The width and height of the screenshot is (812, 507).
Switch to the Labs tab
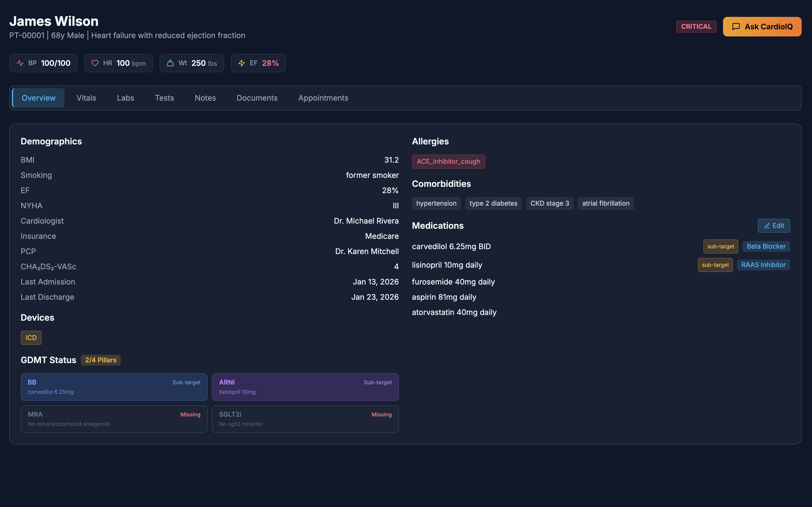click(x=125, y=98)
